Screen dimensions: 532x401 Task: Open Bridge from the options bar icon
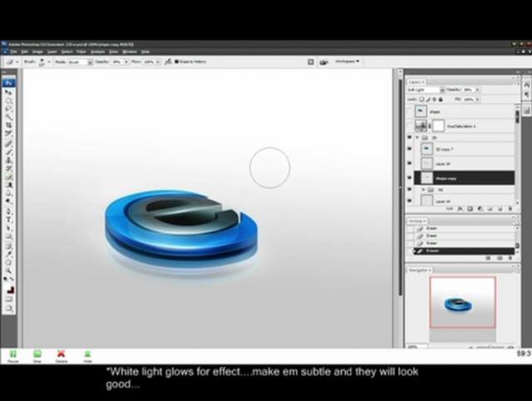323,62
